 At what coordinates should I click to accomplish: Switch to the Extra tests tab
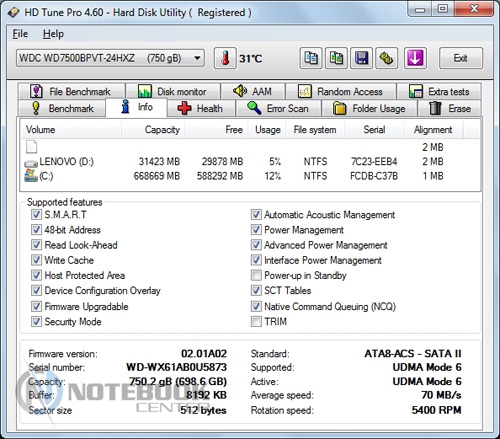coord(439,91)
